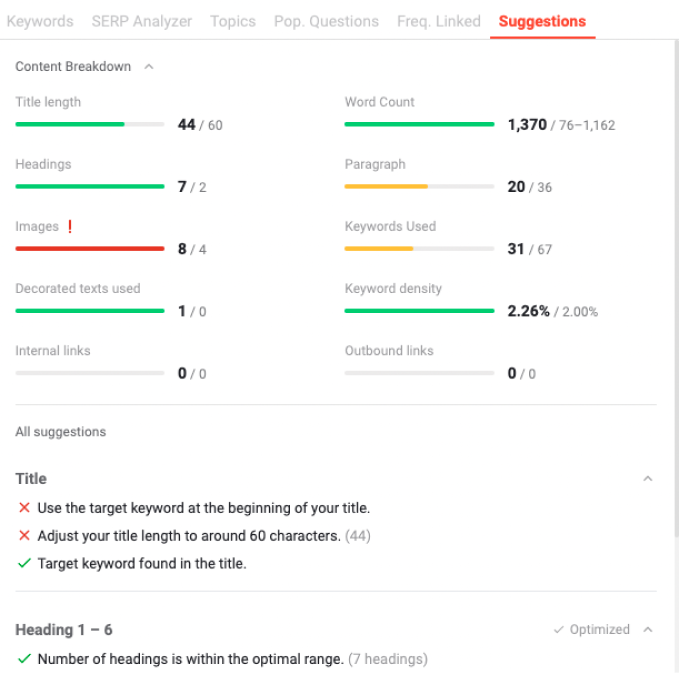Screen dimensions: 679x673
Task: Select the Freq. Linked tab
Action: tap(439, 21)
